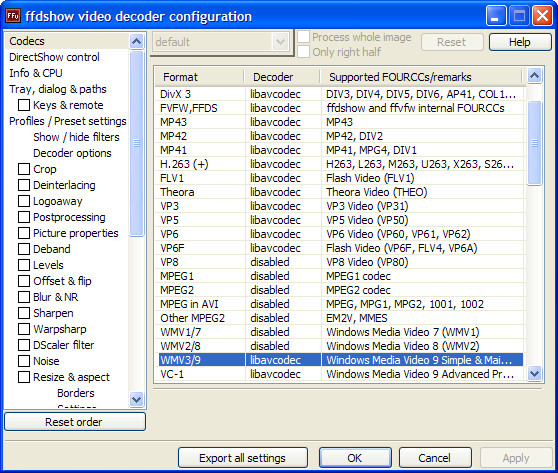Open Show / hide filters page
Image resolution: width=558 pixels, height=473 pixels.
pos(76,137)
